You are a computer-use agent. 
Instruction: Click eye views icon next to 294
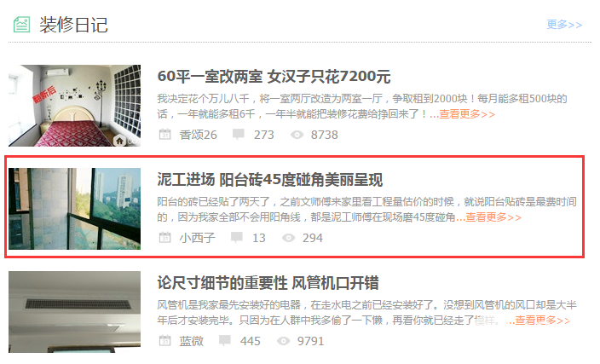(289, 238)
